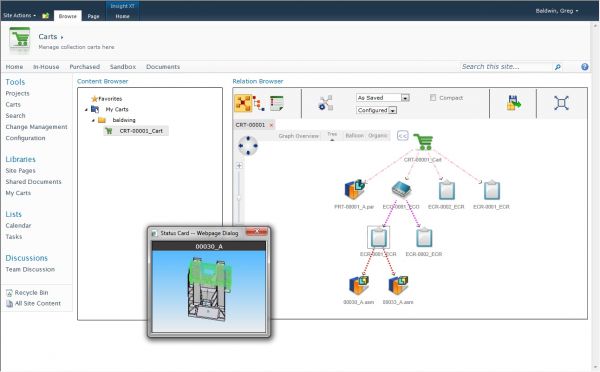Select the PRT-00001_A.par part node
The height and width of the screenshot is (372, 600).
(x=355, y=189)
